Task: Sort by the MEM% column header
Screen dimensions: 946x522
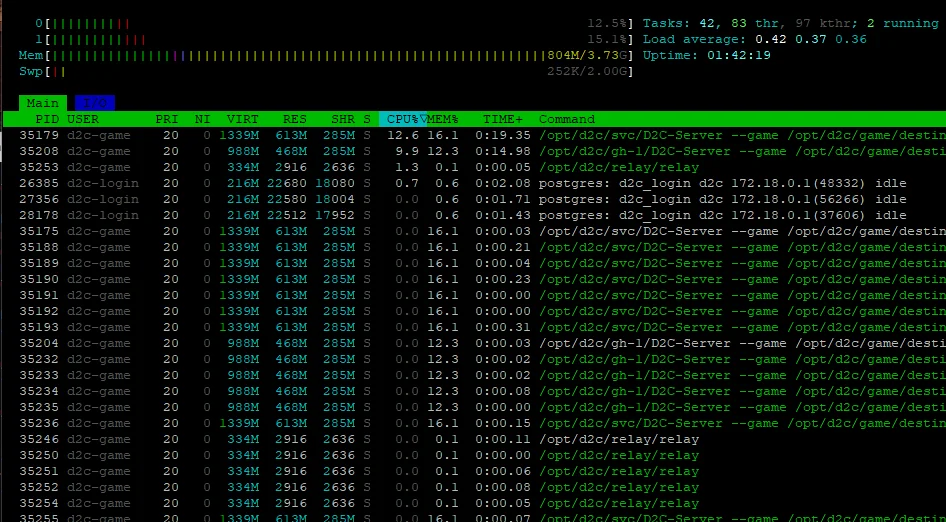Action: pyautogui.click(x=443, y=119)
